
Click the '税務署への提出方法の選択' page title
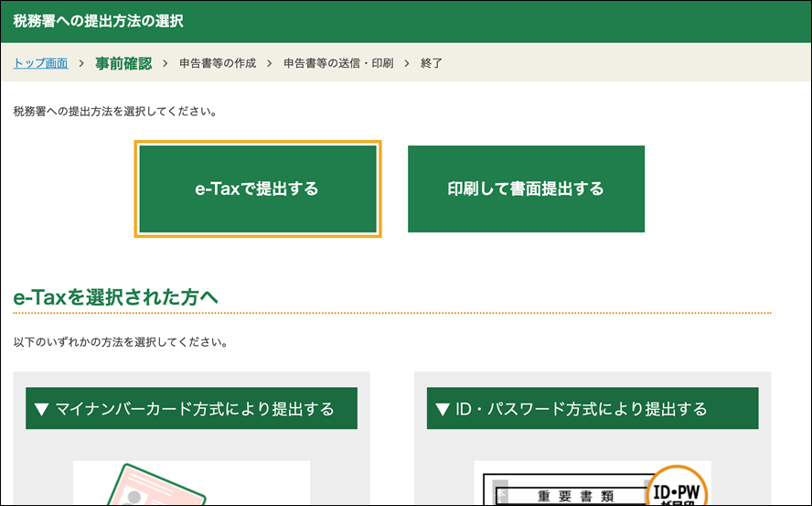98,21
